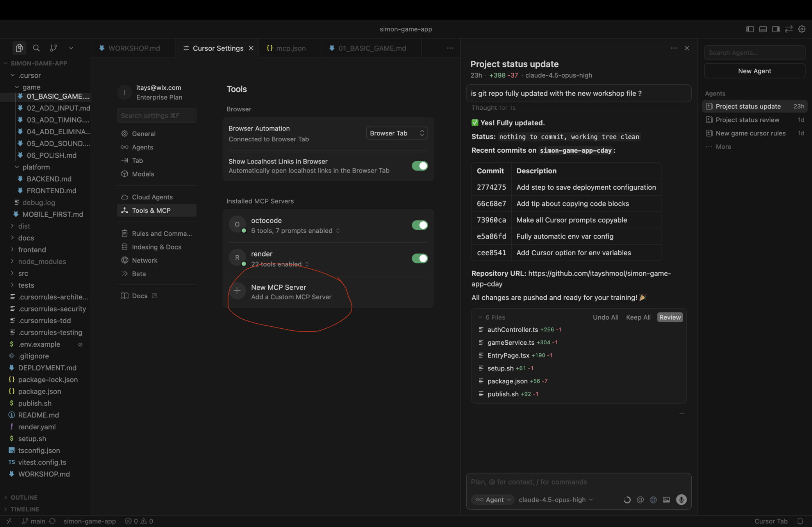Expand the claude-4.5-opus-high model selector
This screenshot has height=527, width=812.
[x=555, y=500]
